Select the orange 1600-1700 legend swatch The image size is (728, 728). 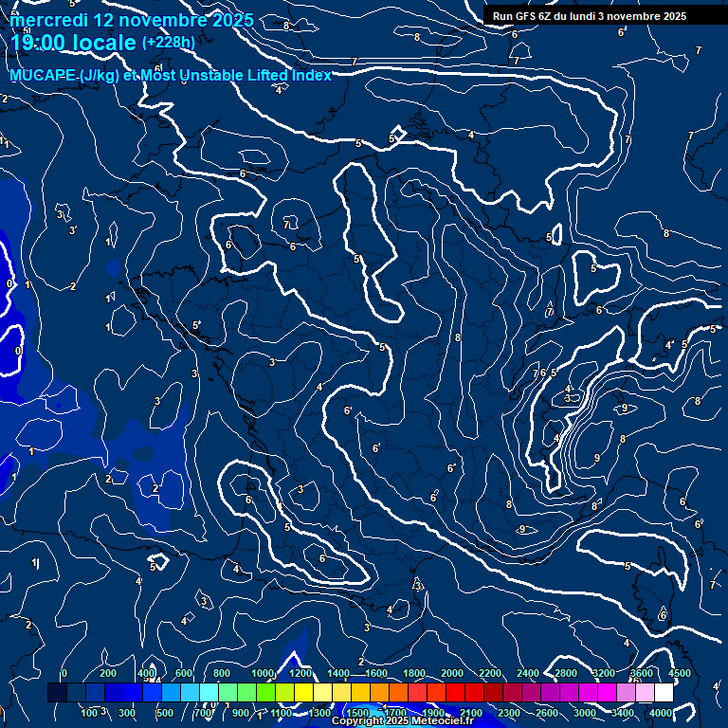(380, 692)
